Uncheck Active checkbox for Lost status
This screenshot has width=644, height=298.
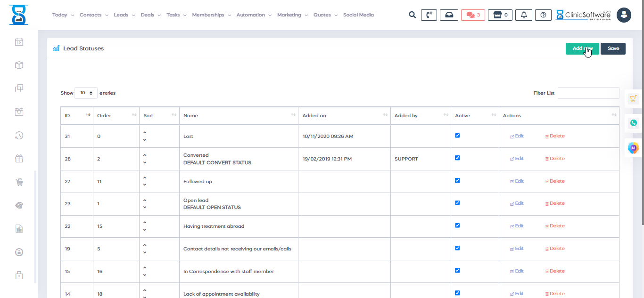tap(457, 136)
